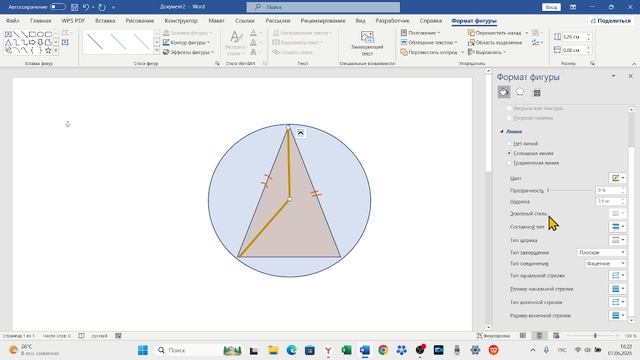Open the Рисование tab
The image size is (640, 360).
pos(140,20)
